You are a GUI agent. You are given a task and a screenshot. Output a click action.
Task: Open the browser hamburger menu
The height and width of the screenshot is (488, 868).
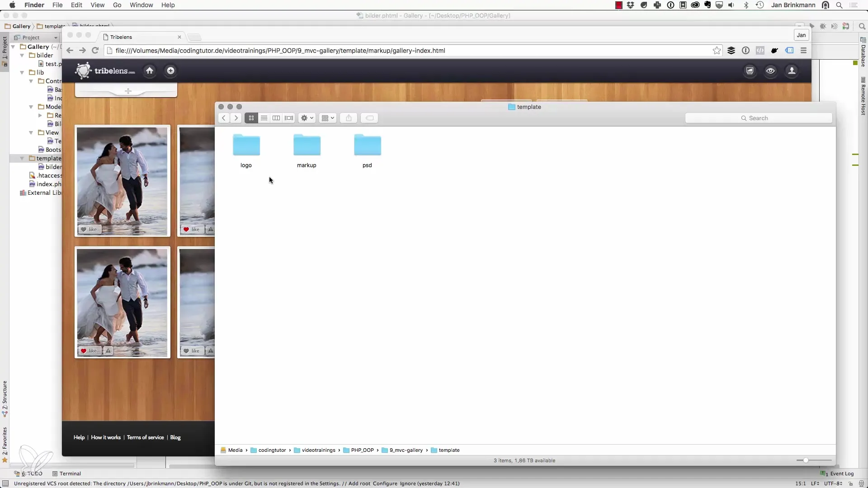tap(803, 51)
